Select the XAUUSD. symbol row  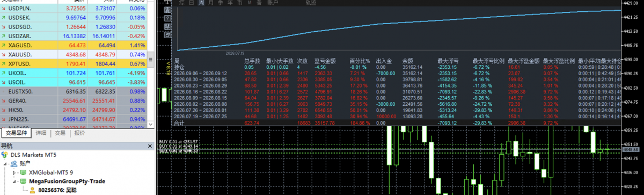tap(74, 54)
